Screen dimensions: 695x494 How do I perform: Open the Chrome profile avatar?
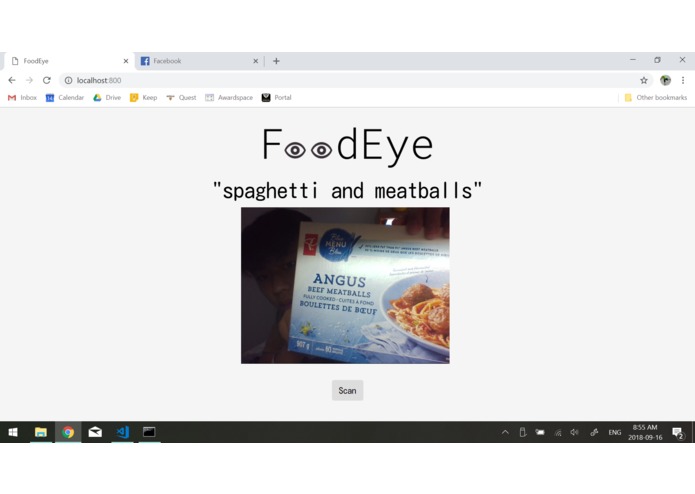coord(665,80)
